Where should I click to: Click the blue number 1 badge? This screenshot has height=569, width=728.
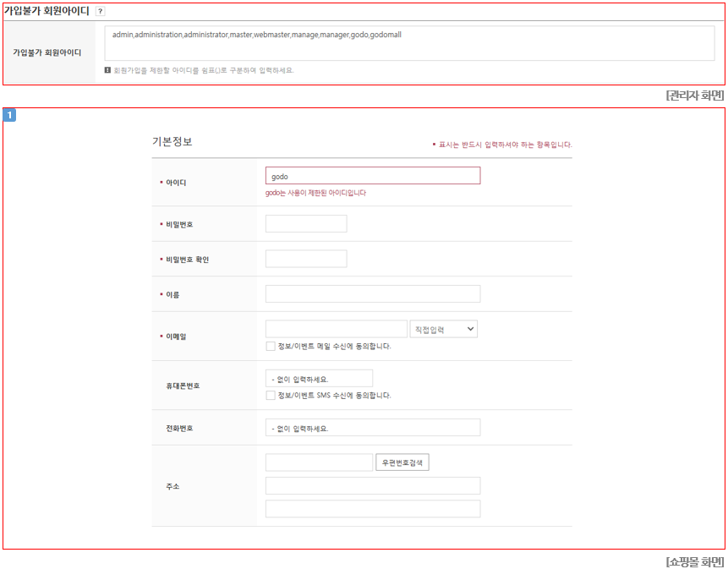pos(9,115)
